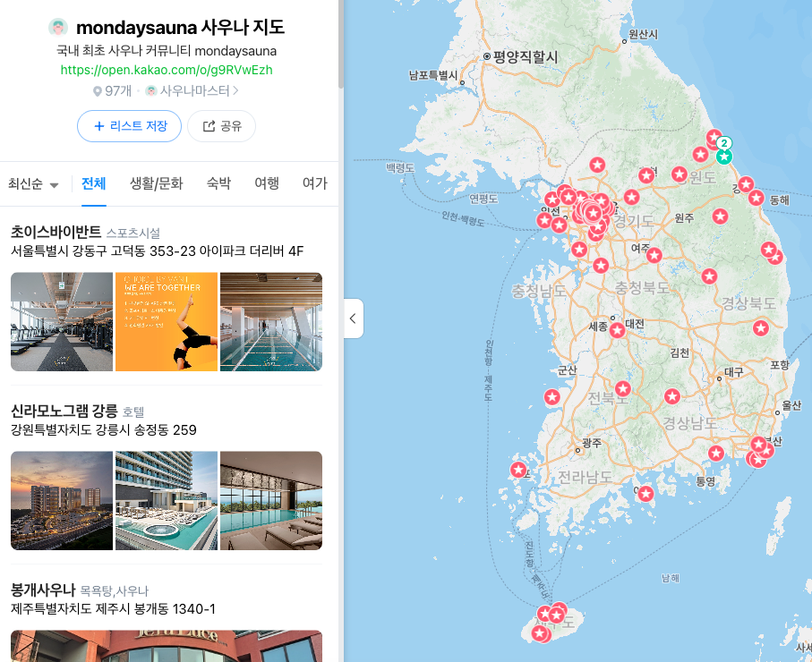This screenshot has width=812, height=662.
Task: Open 신라모노그램 강릉 sunset photo thumbnail
Action: pyautogui.click(x=62, y=500)
